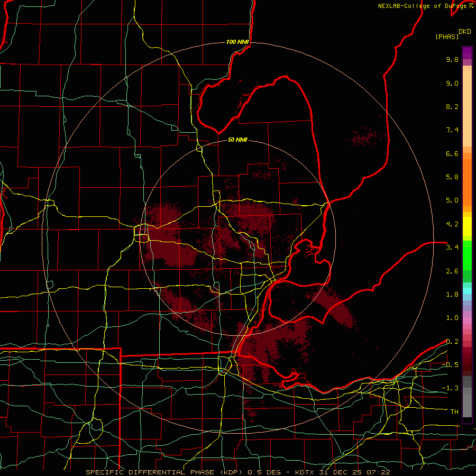This screenshot has height=476, width=476.
Task: Click the "[PHAS]" legend unit label
Action: point(447,37)
